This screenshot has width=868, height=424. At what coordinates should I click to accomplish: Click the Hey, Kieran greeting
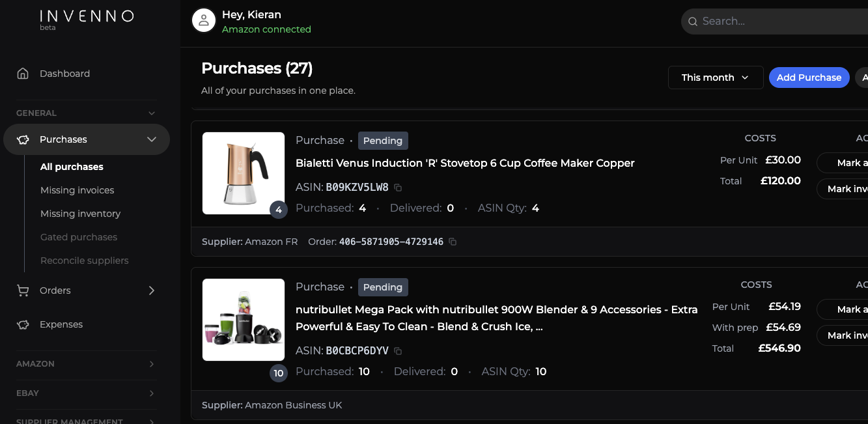pyautogui.click(x=251, y=14)
